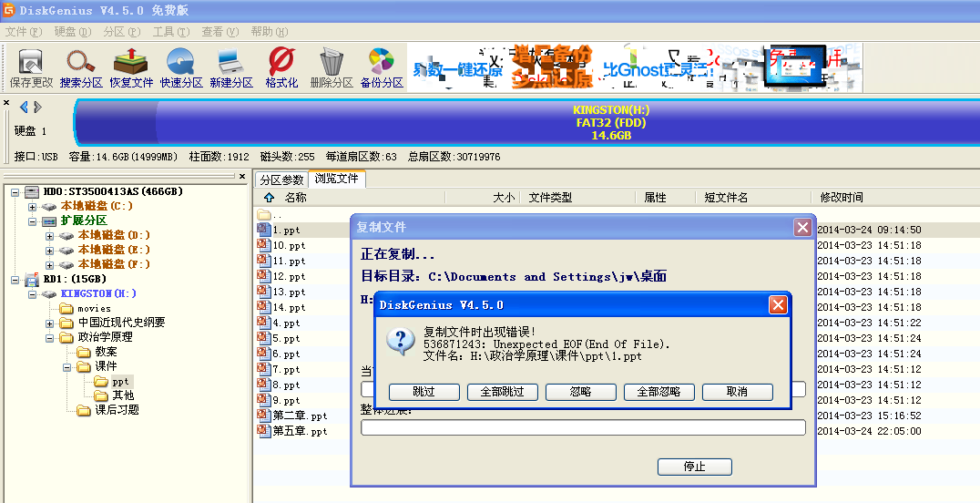Click the 停止 (Stop) button
The width and height of the screenshot is (980, 503).
(694, 467)
